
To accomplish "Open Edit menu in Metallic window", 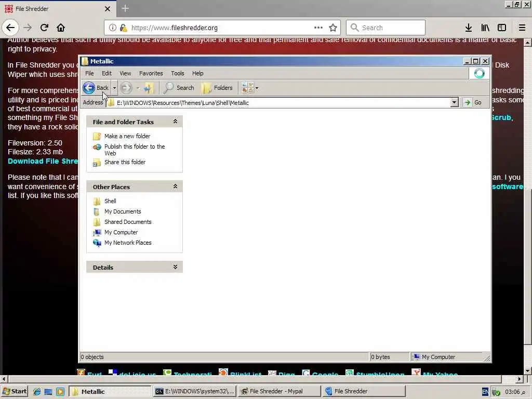I will tap(107, 73).
